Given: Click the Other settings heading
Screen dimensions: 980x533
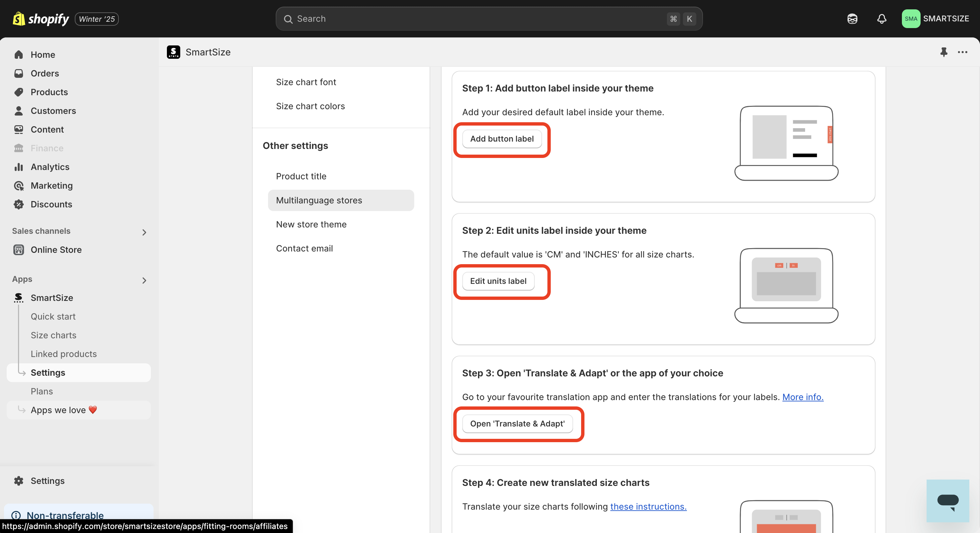Looking at the screenshot, I should point(295,145).
